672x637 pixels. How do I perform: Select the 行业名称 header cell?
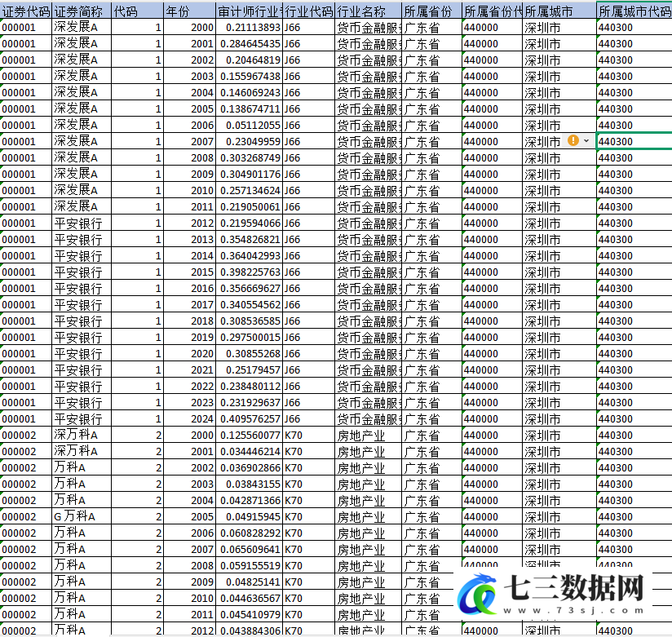coord(368,11)
